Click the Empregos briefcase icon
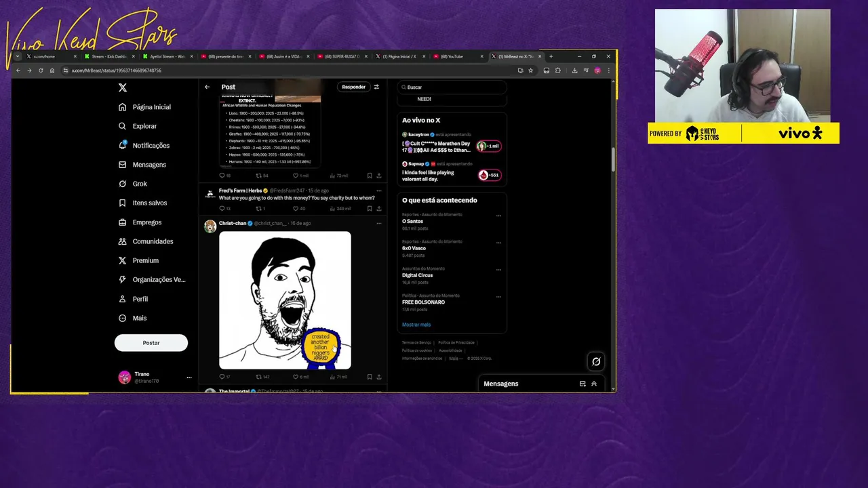This screenshot has width=868, height=488. [x=122, y=222]
